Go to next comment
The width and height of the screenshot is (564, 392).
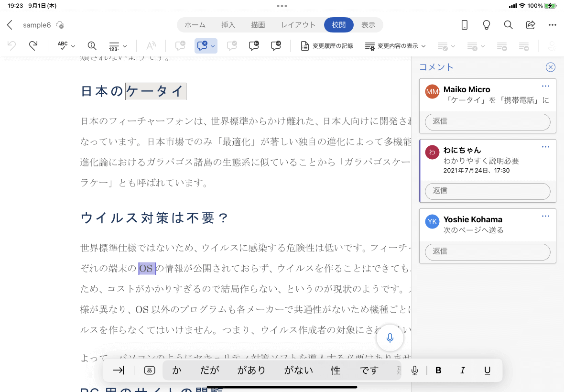pyautogui.click(x=276, y=46)
